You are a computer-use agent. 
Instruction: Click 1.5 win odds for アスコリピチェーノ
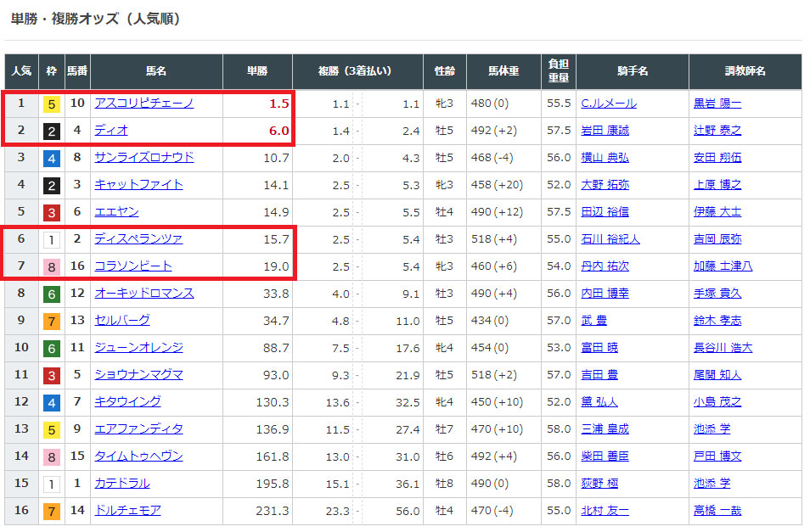[278, 104]
